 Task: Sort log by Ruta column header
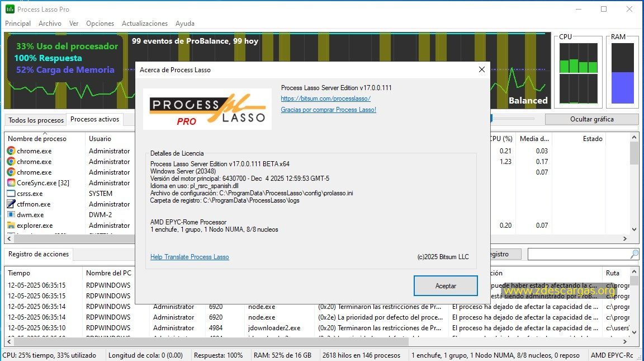click(x=615, y=273)
